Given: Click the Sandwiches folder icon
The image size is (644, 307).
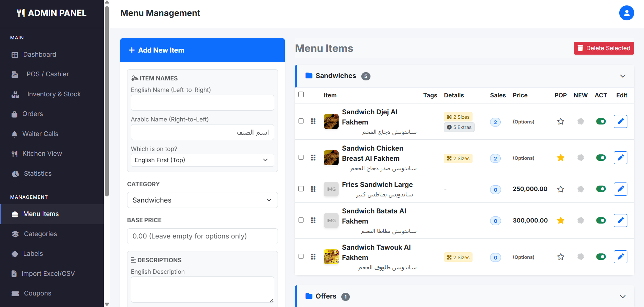Looking at the screenshot, I should pos(309,76).
